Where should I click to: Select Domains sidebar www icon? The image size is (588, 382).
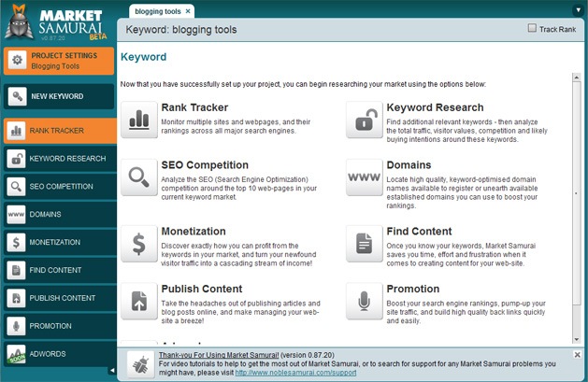(x=16, y=215)
